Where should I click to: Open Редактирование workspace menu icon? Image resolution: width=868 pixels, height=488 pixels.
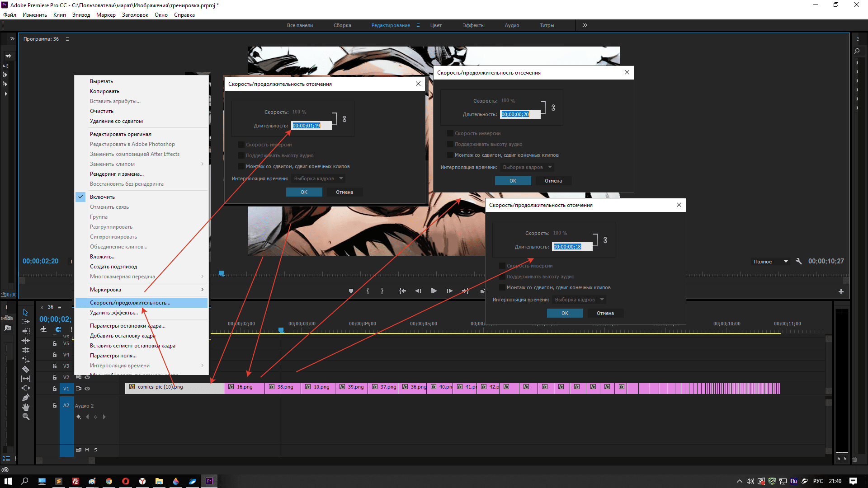418,25
